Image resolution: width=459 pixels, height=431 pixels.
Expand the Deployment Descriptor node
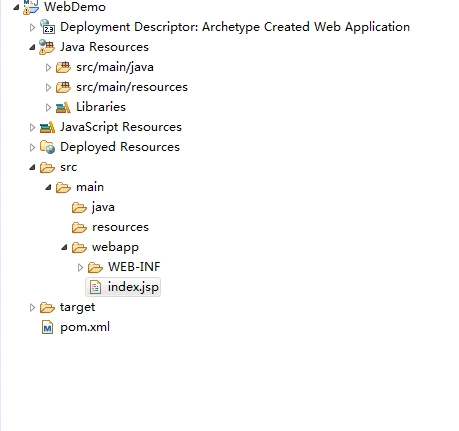coord(32,27)
